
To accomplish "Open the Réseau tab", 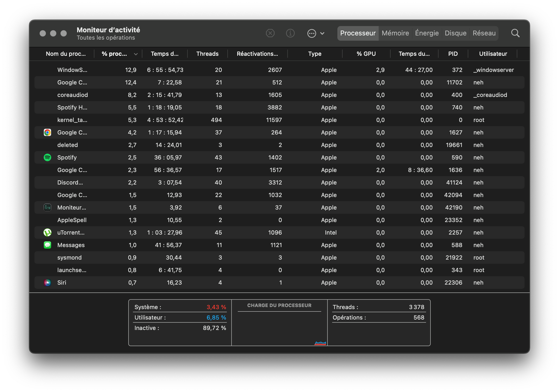I will 484,33.
